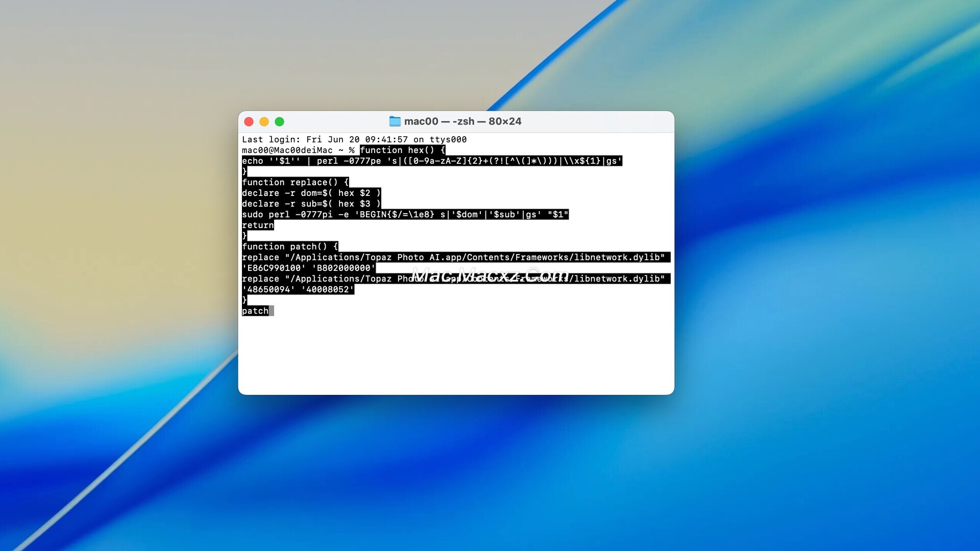Click the 'function patch() {' line
This screenshot has width=980, height=551.
(x=290, y=246)
